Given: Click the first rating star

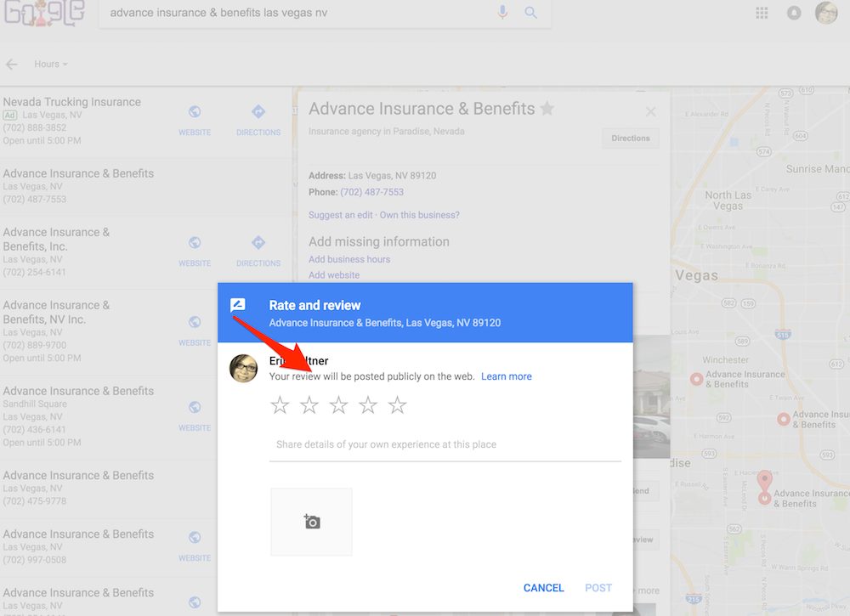Looking at the screenshot, I should pos(280,404).
